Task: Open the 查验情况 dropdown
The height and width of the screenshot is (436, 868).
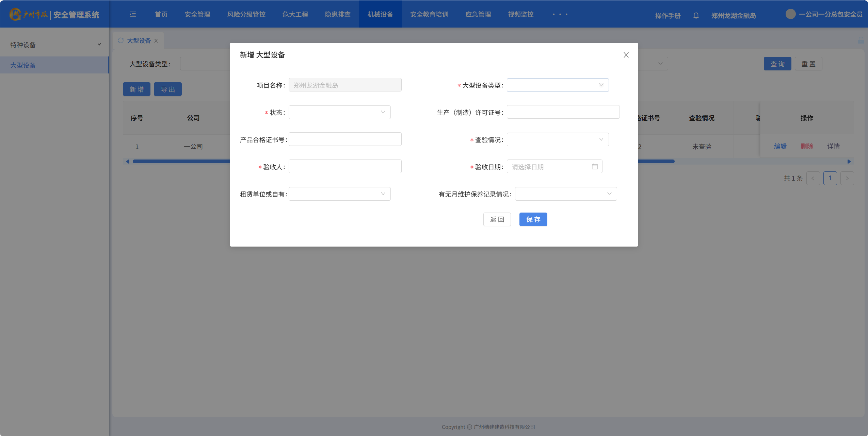Action: pyautogui.click(x=558, y=139)
